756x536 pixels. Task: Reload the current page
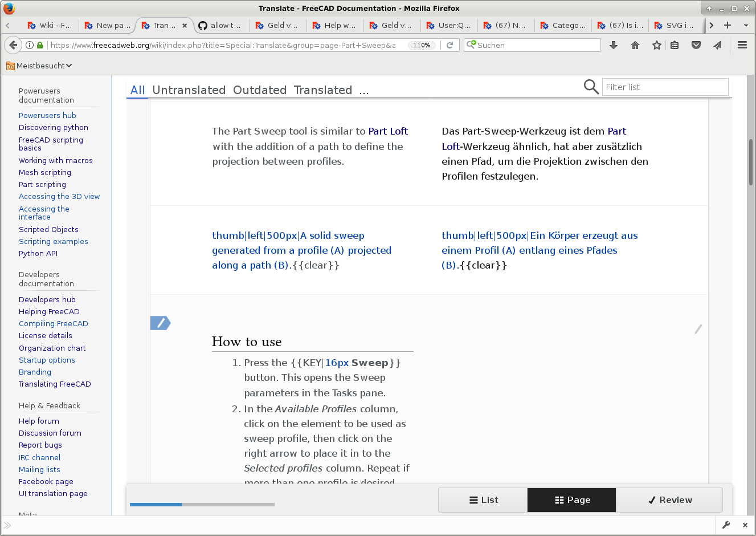[x=449, y=45]
